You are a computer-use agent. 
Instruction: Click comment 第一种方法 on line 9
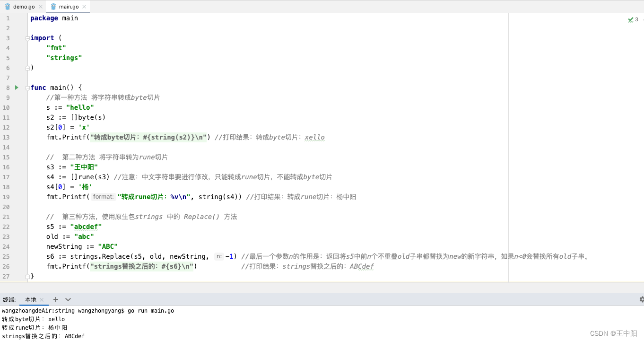(x=103, y=97)
